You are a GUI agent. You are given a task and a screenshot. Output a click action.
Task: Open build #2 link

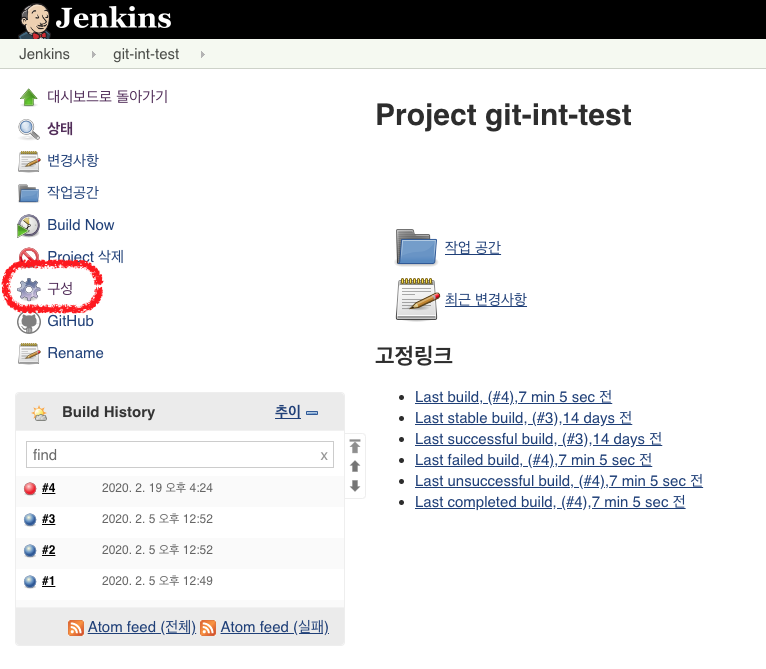[48, 550]
